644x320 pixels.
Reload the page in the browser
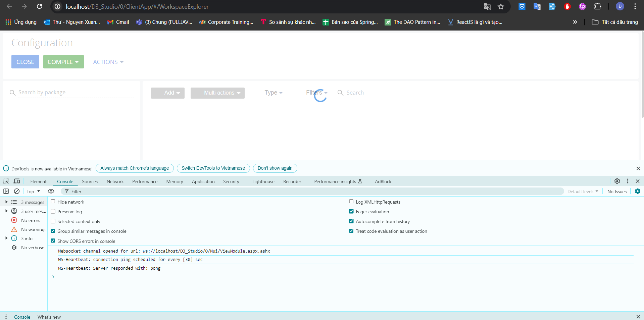(39, 6)
